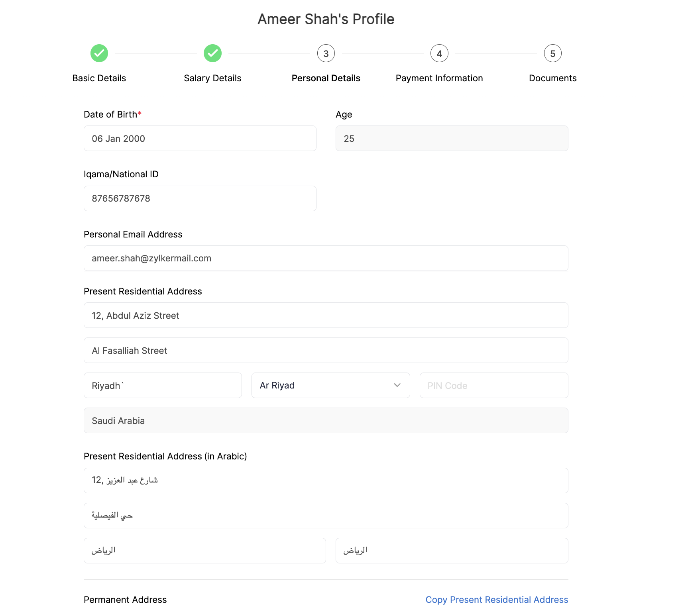Open the Ar Riyad region dropdown
Image resolution: width=684 pixels, height=616 pixels.
(330, 385)
